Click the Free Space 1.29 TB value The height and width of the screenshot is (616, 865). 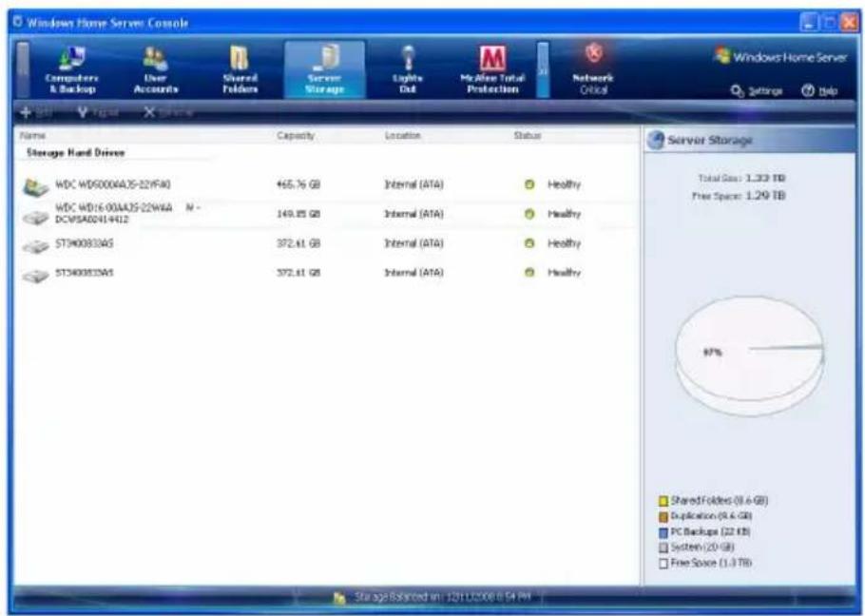765,196
